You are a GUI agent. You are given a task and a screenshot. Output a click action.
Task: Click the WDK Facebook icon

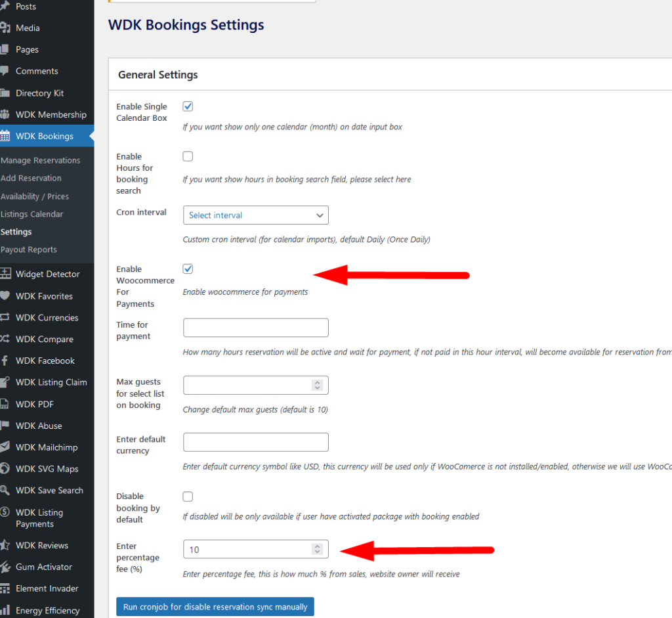coord(5,361)
